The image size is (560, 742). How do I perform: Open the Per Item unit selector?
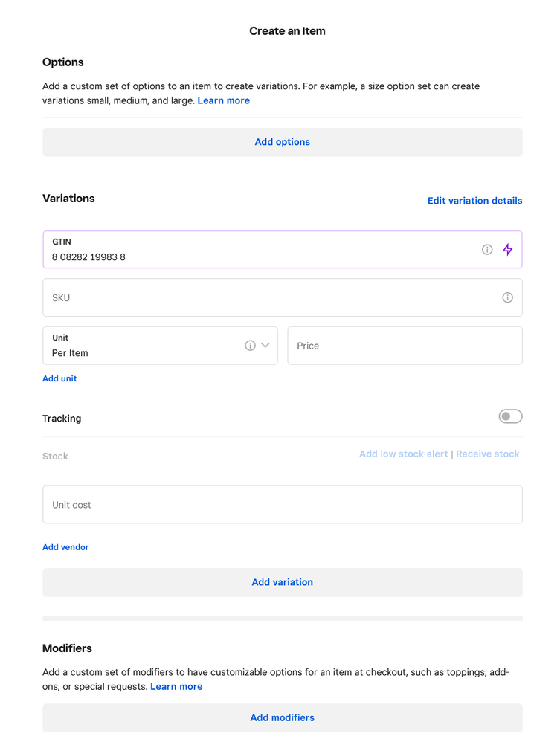[x=141, y=346]
